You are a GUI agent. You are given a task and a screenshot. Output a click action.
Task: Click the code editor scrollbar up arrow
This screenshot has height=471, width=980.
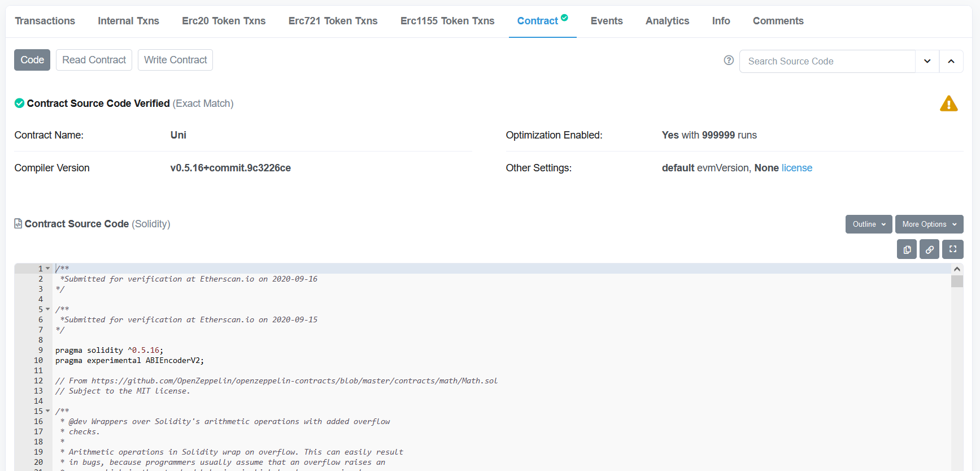pos(956,269)
